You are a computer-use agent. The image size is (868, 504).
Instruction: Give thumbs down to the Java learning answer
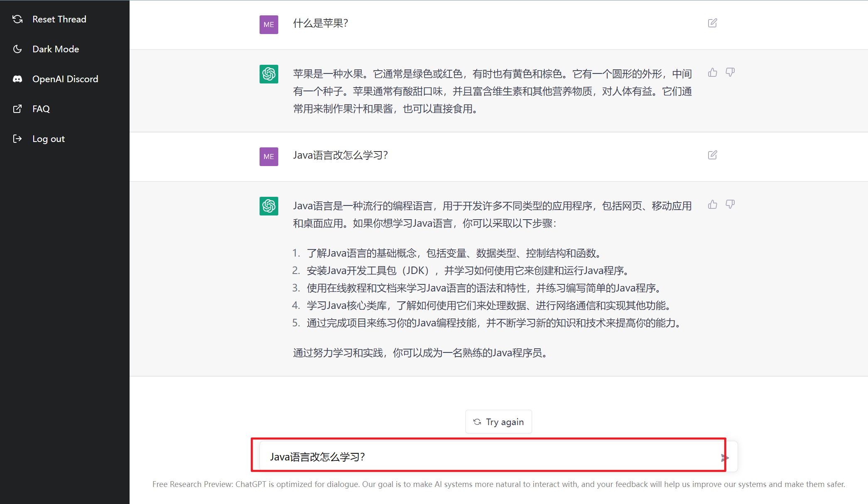pos(730,204)
